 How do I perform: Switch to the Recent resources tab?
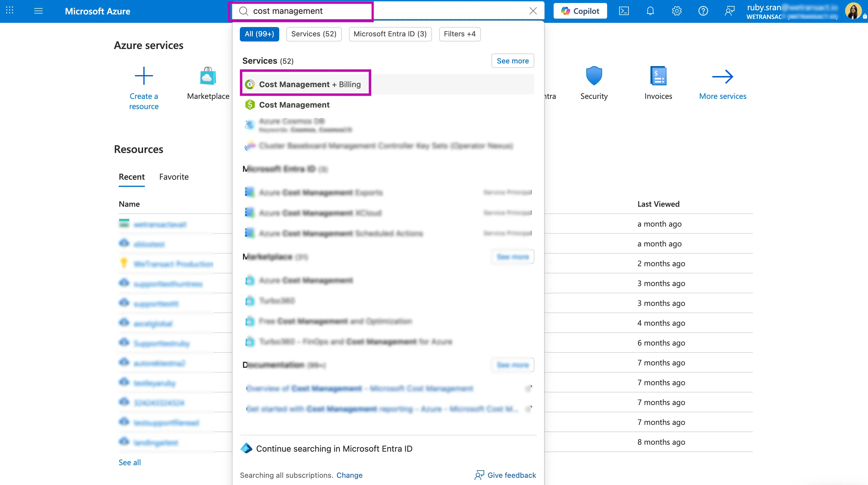[x=131, y=177]
